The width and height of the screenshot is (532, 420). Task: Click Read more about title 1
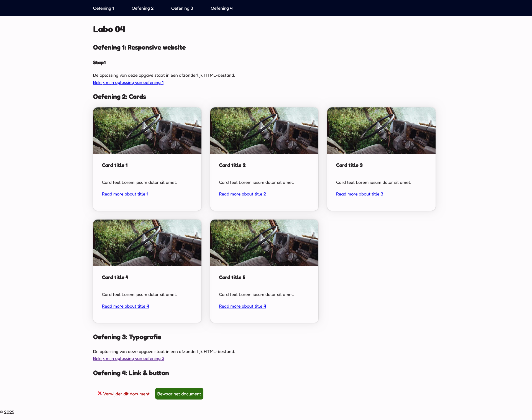pyautogui.click(x=125, y=194)
